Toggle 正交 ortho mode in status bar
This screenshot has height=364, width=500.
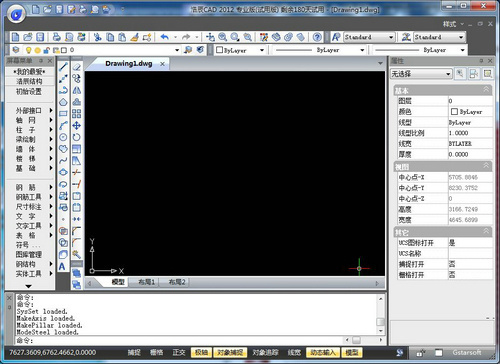(x=179, y=352)
